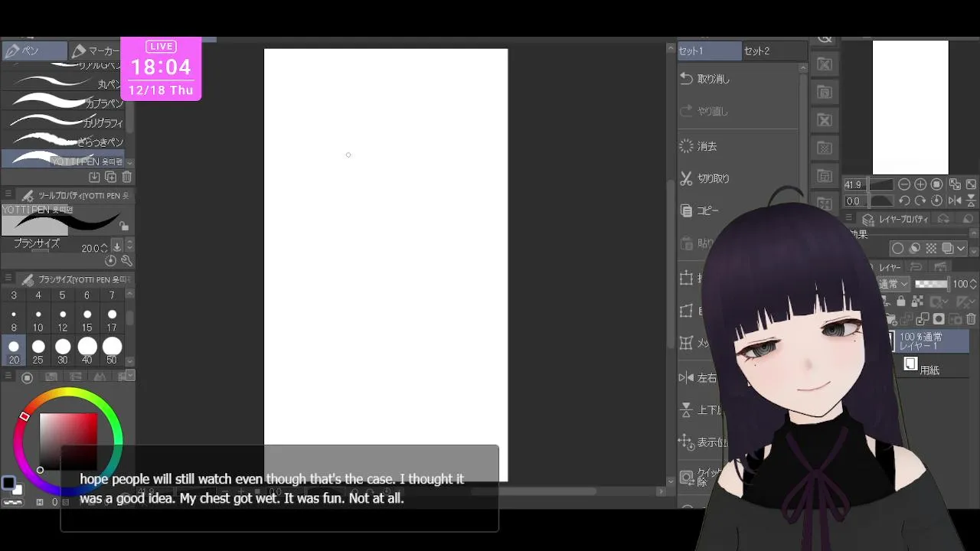Toggle tone effect checkered icon

[931, 249]
